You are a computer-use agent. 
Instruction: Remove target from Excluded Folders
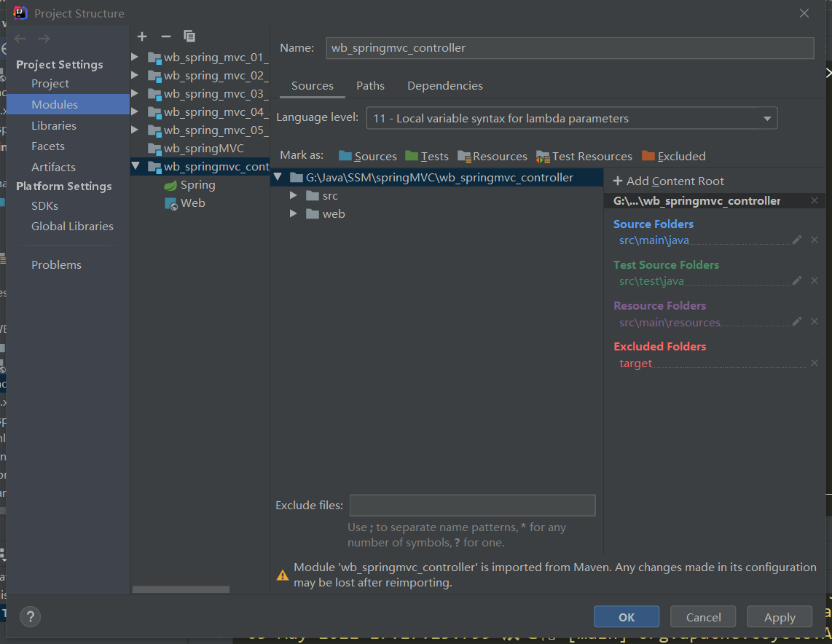(x=815, y=363)
